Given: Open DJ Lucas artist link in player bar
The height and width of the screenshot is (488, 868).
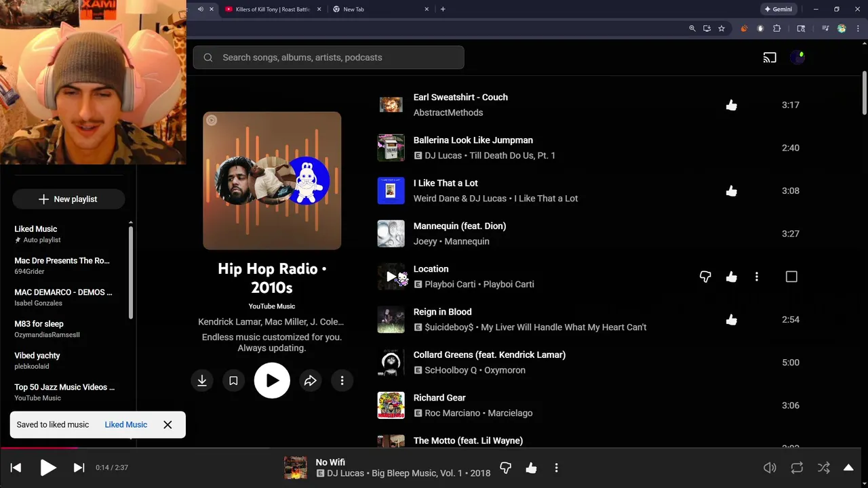Looking at the screenshot, I should pyautogui.click(x=346, y=473).
